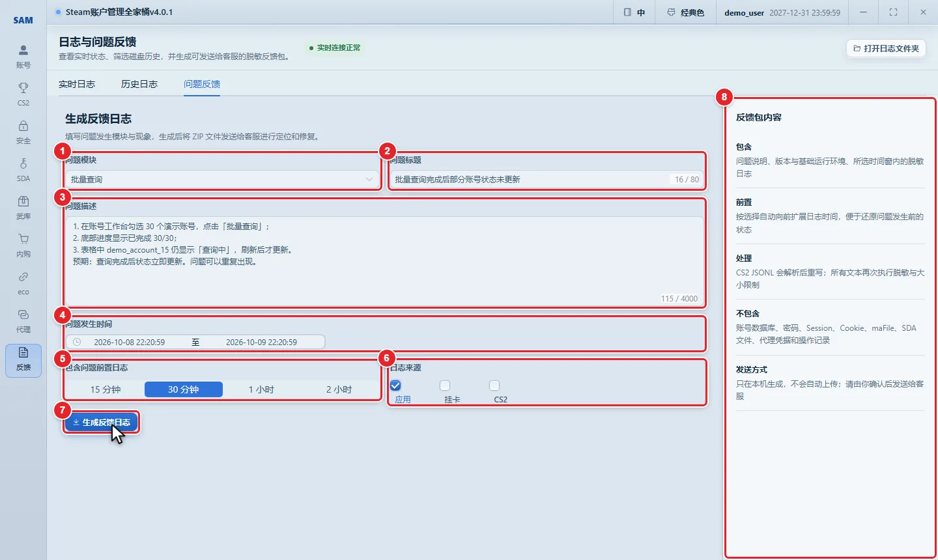Check the CS2 log source checkbox
938x560 pixels.
tap(494, 385)
